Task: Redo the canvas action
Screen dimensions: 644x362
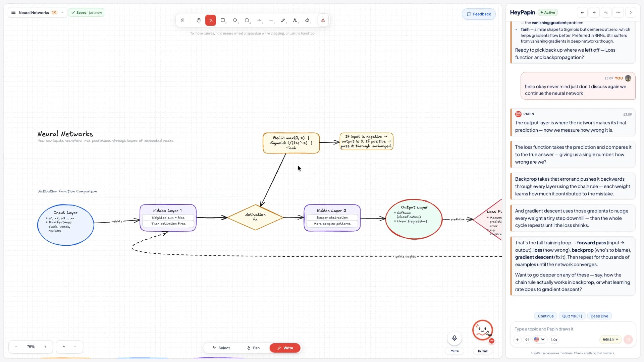Action: tap(75, 347)
